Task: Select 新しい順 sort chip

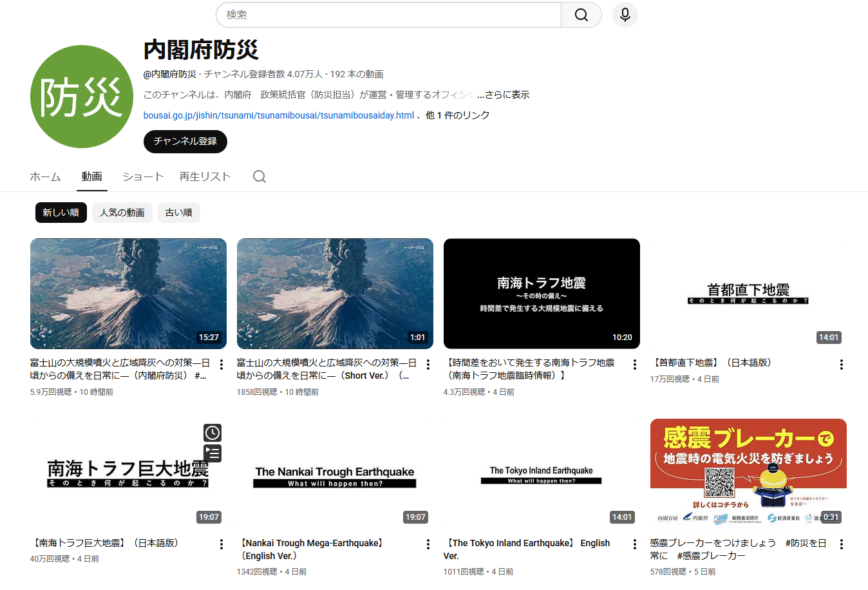Action: [x=61, y=213]
